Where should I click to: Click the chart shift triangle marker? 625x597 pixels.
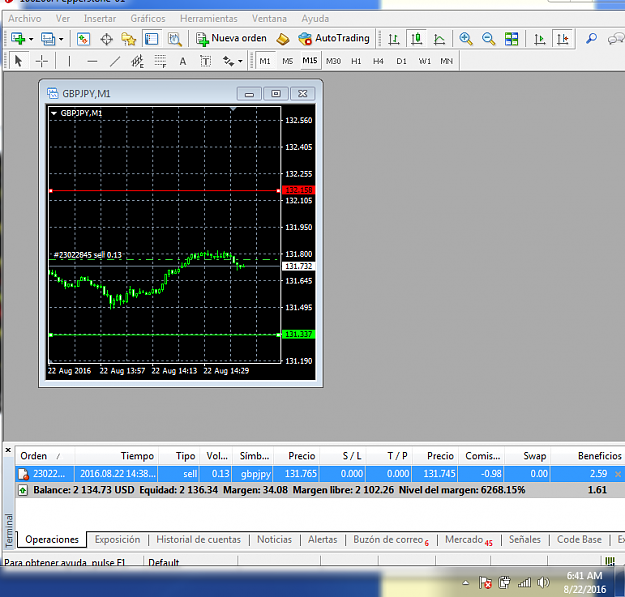pos(234,109)
